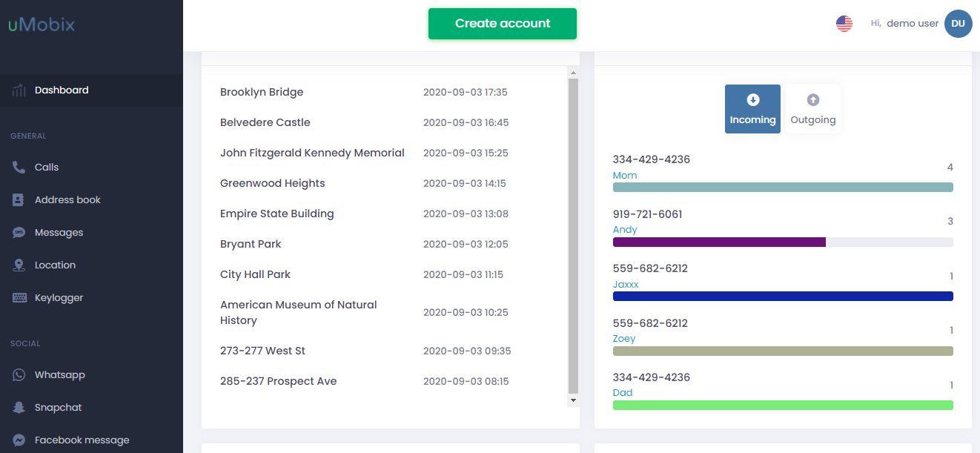
Task: Click scrollbar down arrow in locations list
Action: coord(572,400)
